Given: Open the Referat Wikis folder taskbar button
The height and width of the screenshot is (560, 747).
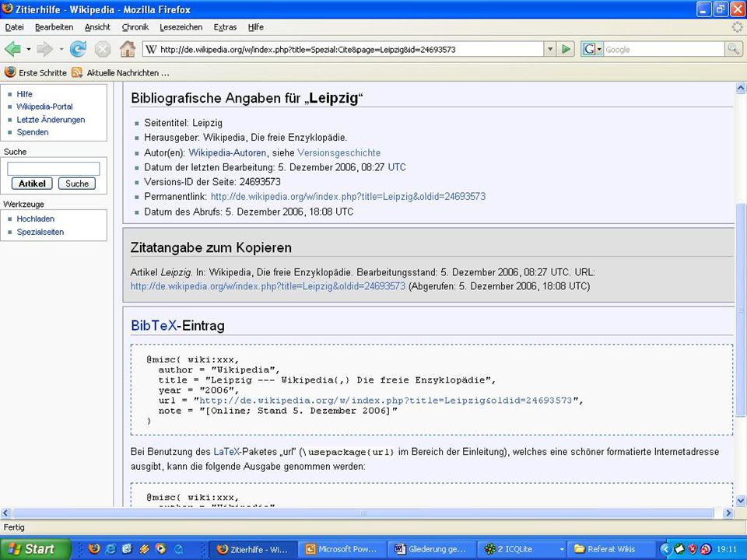Looking at the screenshot, I should 611,549.
